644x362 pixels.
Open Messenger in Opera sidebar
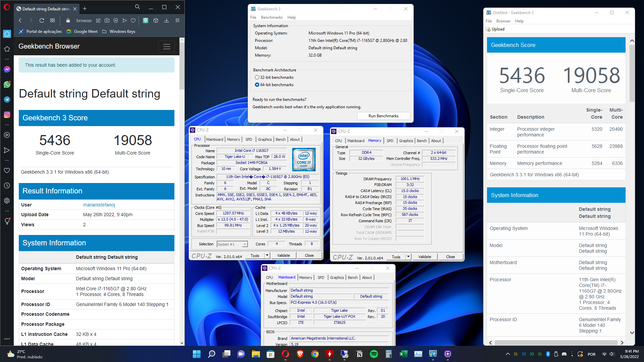pos(7,69)
